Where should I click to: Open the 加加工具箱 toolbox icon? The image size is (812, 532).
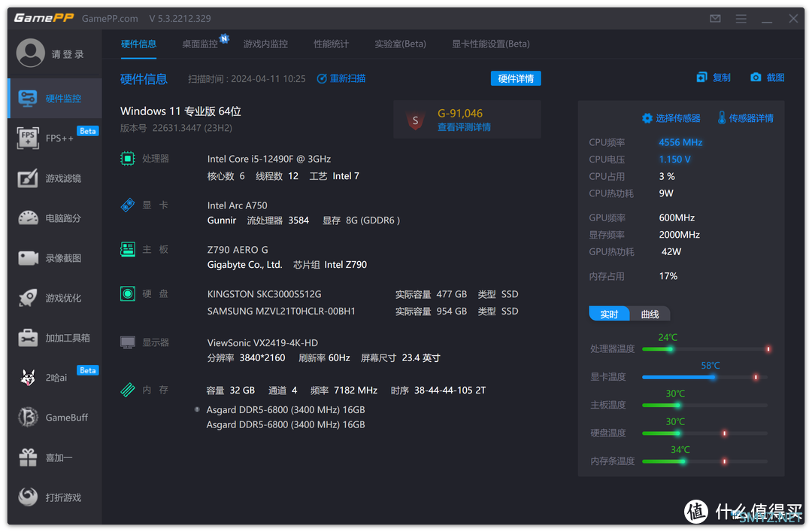28,338
